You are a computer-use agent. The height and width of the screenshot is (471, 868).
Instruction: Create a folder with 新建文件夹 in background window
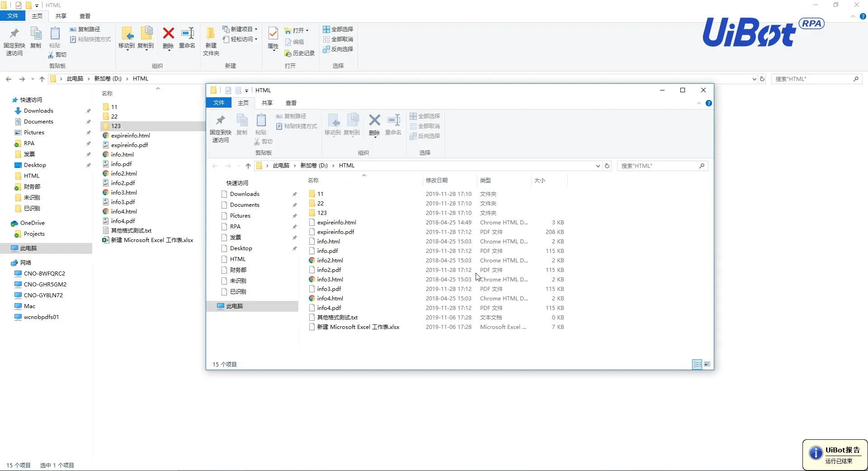pos(211,42)
